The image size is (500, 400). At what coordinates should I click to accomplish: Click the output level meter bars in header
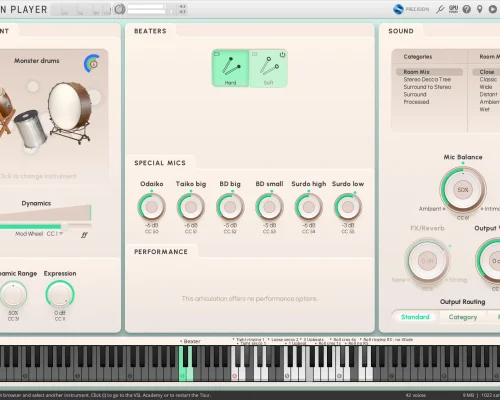pos(147,9)
